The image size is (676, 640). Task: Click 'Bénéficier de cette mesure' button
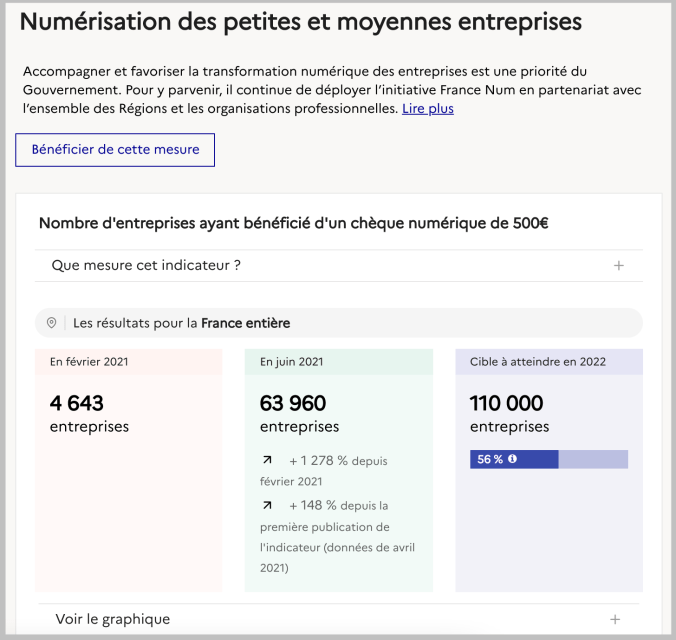115,150
